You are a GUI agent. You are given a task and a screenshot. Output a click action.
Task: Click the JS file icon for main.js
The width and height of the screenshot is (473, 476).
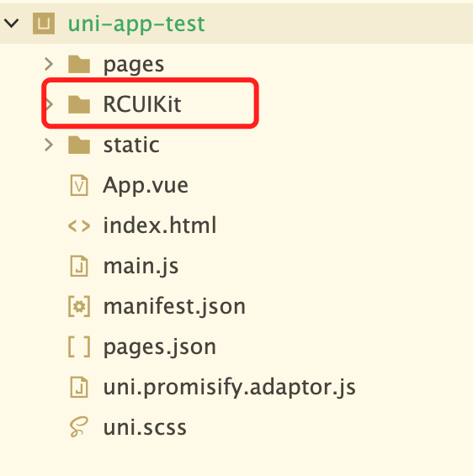79,266
